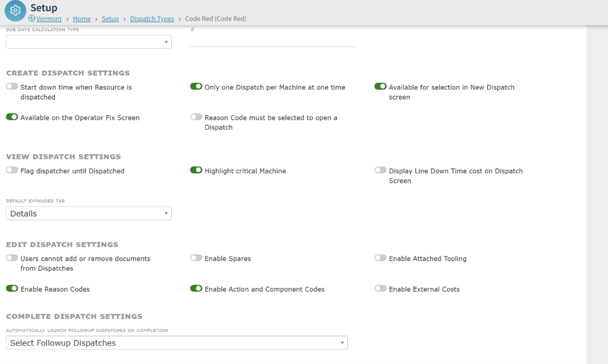Toggle Available for selection in New Dispatch screen
The image size is (608, 364).
tap(380, 86)
